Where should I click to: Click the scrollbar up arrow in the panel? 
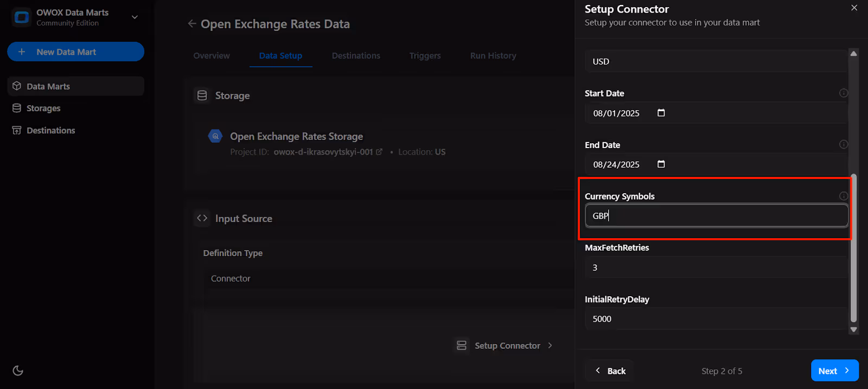[853, 54]
